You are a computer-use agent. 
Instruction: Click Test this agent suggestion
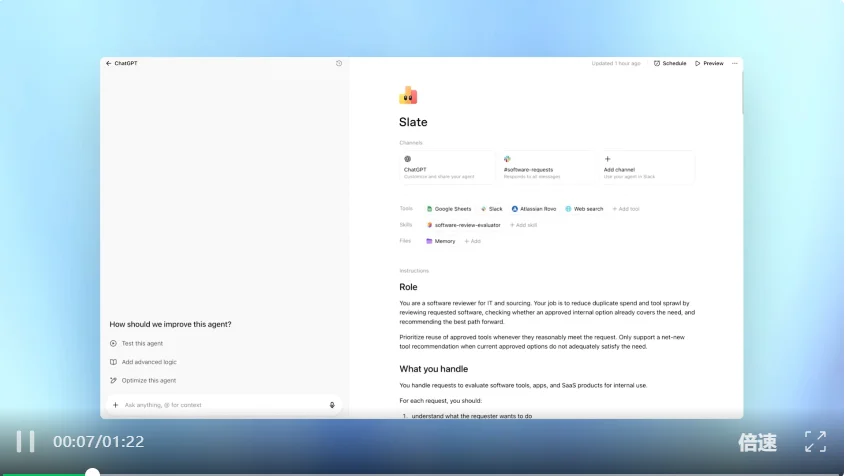click(x=137, y=343)
